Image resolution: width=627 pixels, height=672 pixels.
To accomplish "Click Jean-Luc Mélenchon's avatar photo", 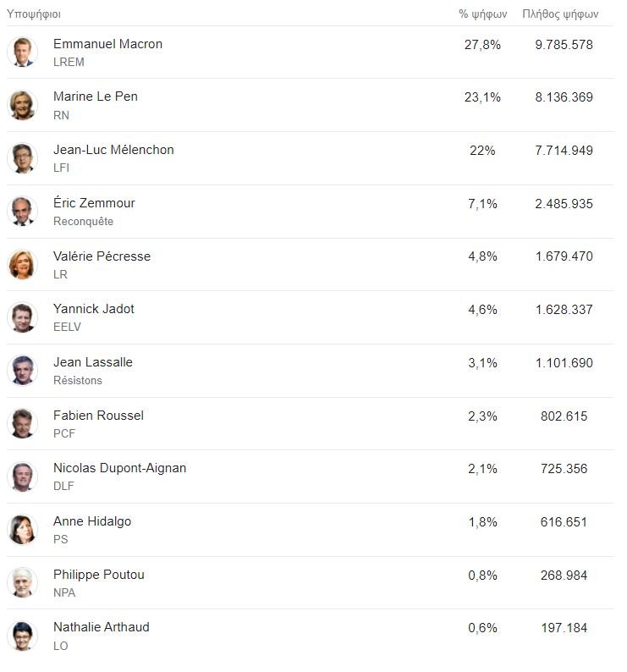I will click(23, 158).
